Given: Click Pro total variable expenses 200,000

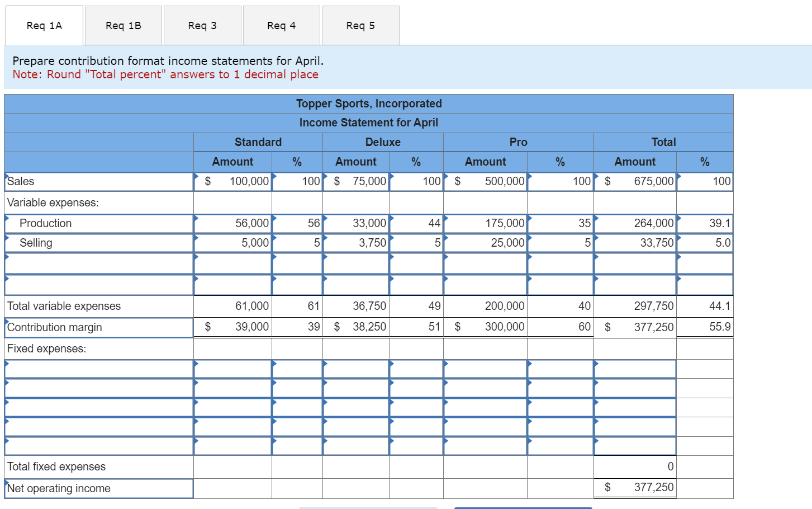Looking at the screenshot, I should 485,307.
